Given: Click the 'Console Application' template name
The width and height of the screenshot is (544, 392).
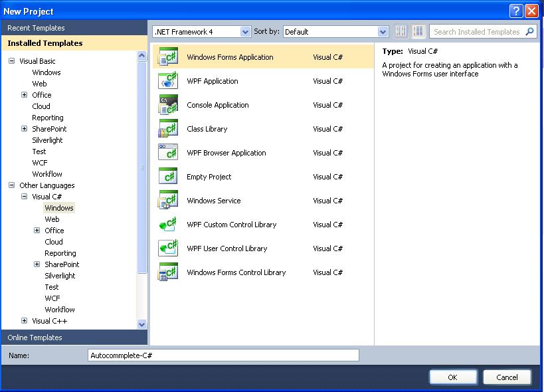Looking at the screenshot, I should click(217, 105).
